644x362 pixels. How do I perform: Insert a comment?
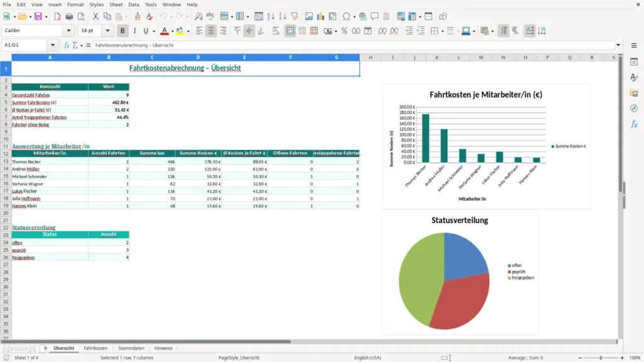(x=375, y=16)
